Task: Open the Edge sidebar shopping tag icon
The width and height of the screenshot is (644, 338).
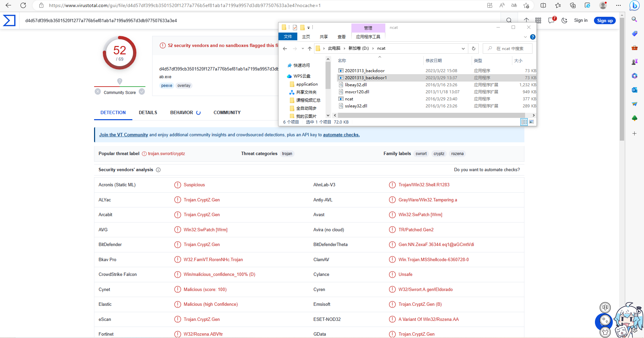Action: tap(634, 34)
